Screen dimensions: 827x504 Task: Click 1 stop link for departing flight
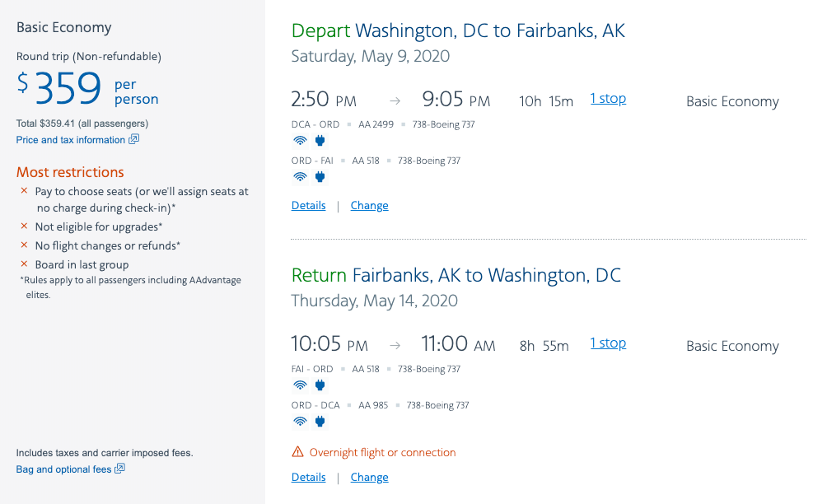coord(608,99)
